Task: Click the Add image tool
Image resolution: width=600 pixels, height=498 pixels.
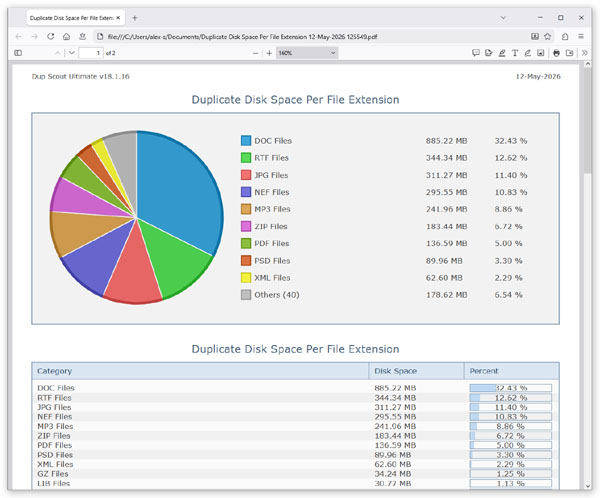Action: [x=540, y=53]
